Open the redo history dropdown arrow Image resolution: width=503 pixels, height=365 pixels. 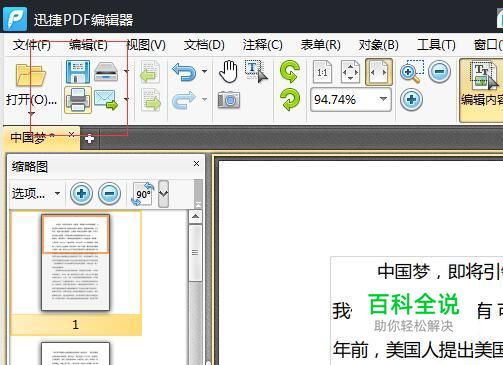tap(204, 99)
